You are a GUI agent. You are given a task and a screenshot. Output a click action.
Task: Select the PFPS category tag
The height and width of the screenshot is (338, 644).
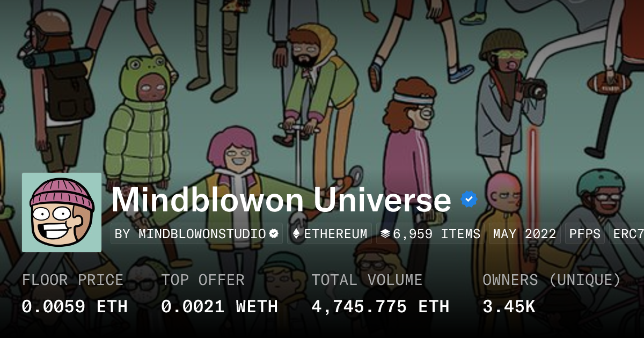point(585,234)
